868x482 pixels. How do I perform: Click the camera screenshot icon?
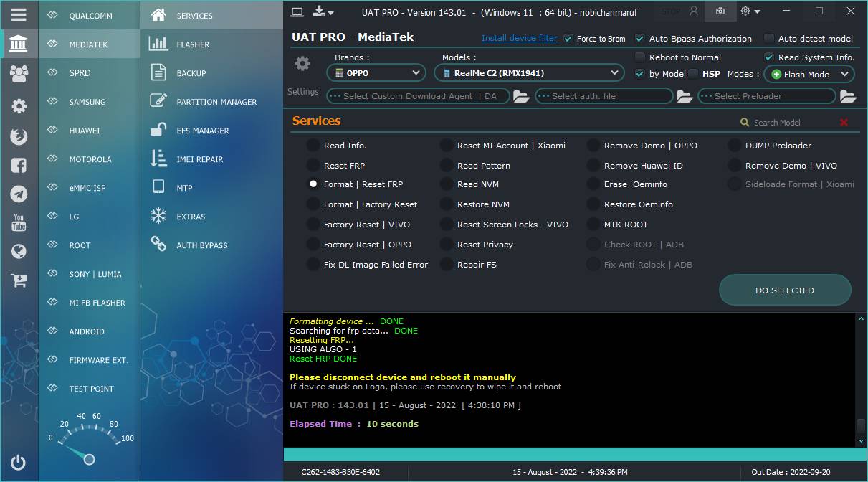coord(720,11)
